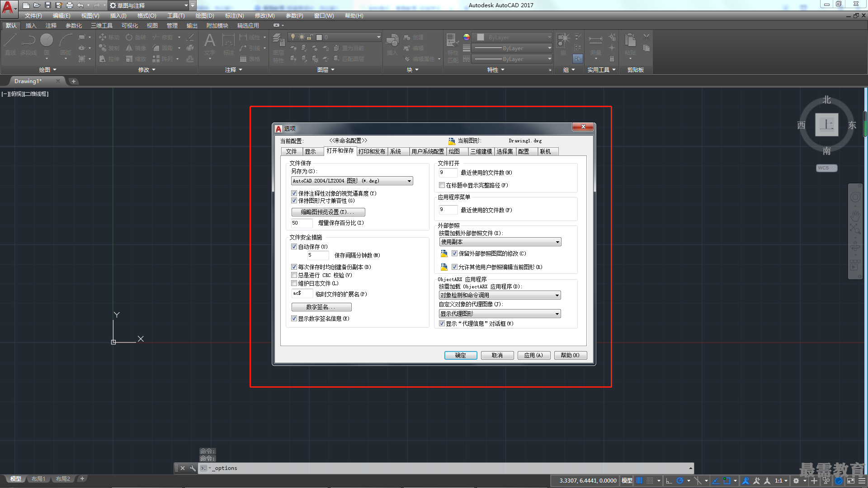
Task: Open the workspace dropdown 草图与注释
Action: pos(149,5)
